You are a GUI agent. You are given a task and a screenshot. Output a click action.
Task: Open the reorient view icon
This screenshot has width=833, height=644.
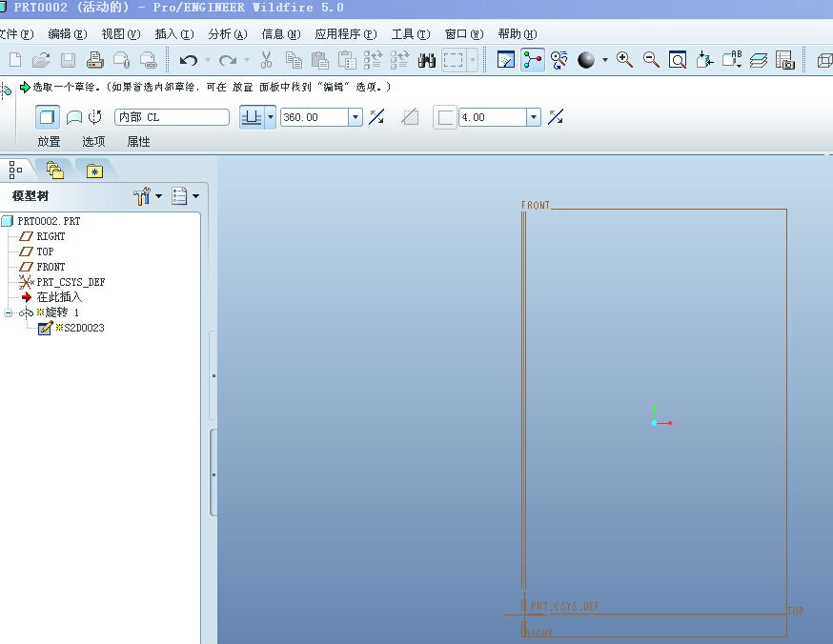(704, 60)
